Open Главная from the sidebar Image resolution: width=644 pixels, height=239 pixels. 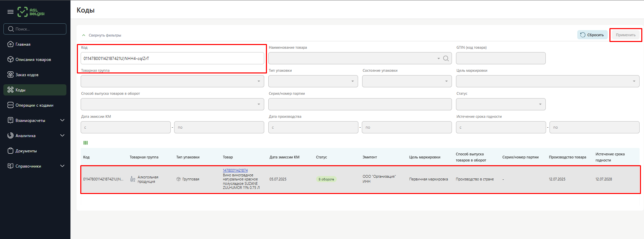click(23, 44)
